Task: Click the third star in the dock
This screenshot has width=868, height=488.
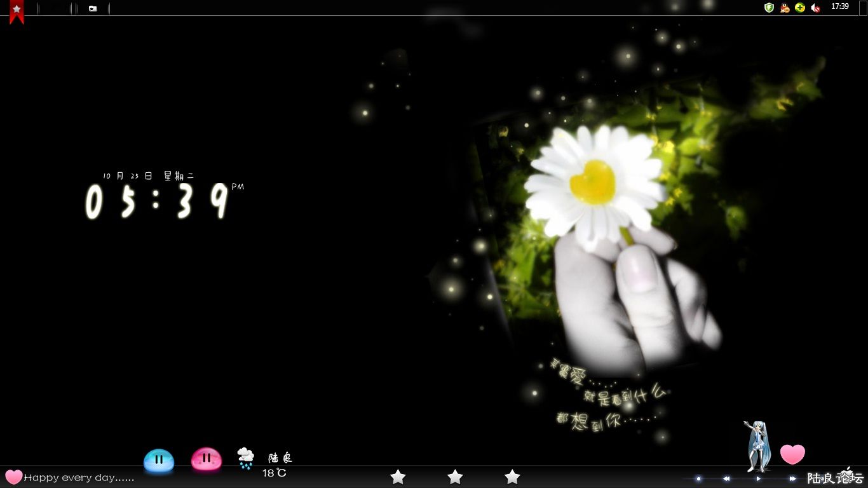Action: pos(512,477)
